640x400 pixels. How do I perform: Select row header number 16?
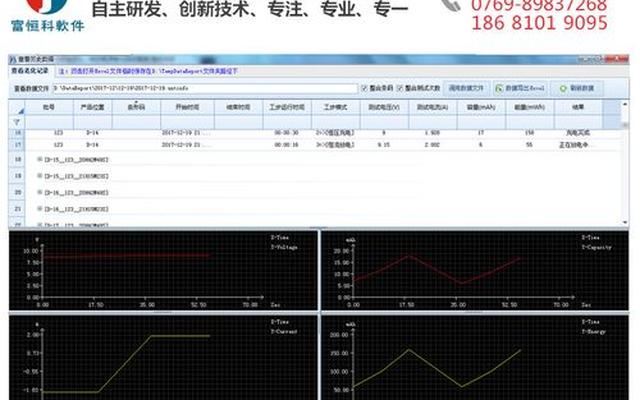pos(17,133)
